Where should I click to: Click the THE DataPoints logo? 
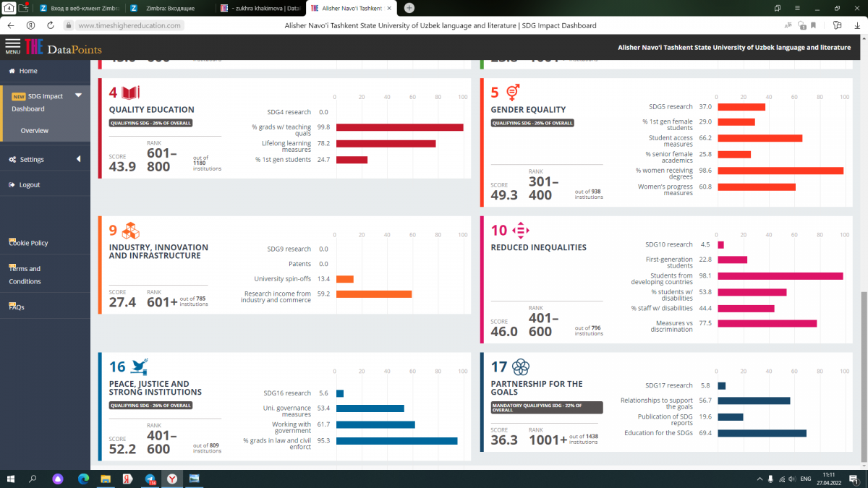(x=64, y=48)
